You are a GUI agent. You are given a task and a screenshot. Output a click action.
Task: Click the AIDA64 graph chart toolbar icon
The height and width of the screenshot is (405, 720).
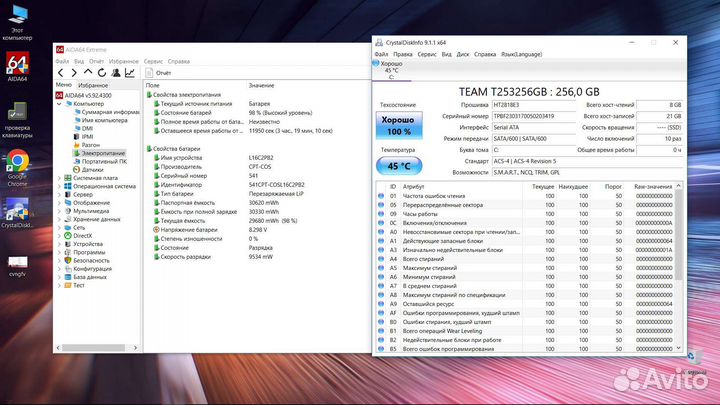point(130,73)
